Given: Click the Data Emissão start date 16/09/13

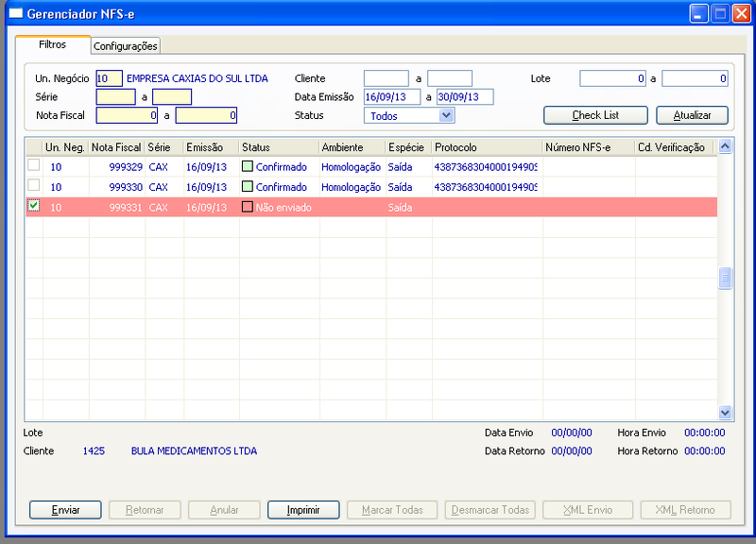Looking at the screenshot, I should [x=392, y=97].
